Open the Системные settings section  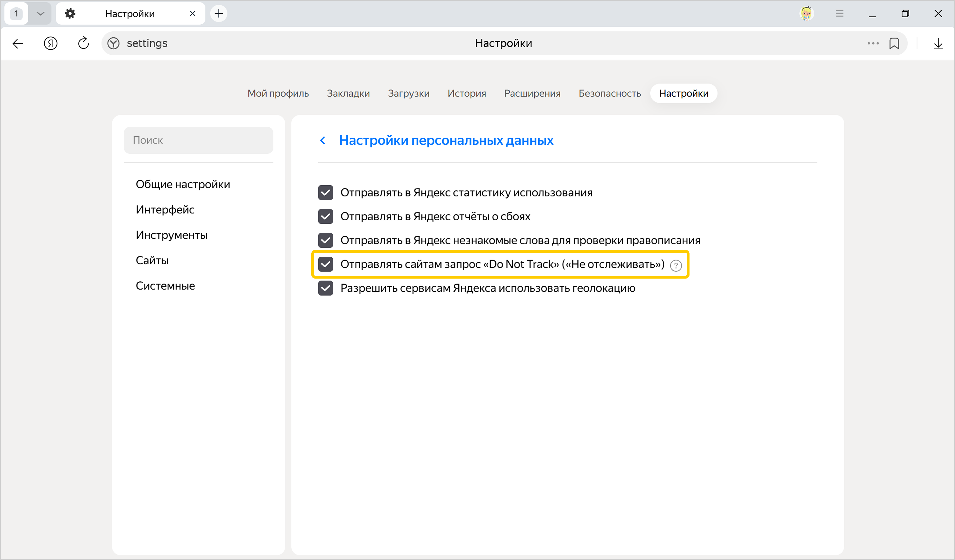165,285
